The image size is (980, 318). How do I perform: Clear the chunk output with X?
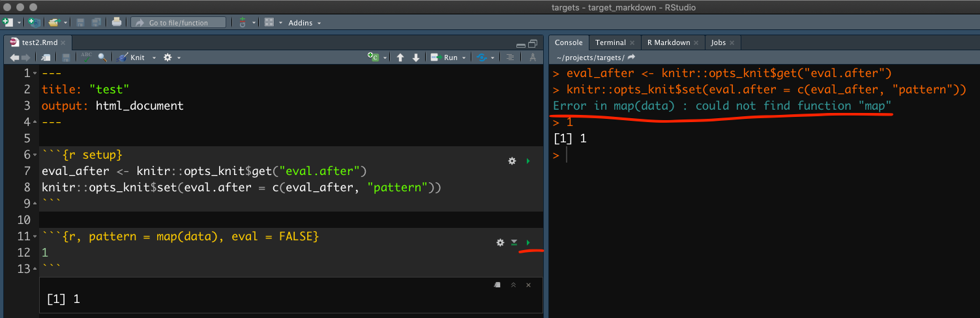point(528,285)
